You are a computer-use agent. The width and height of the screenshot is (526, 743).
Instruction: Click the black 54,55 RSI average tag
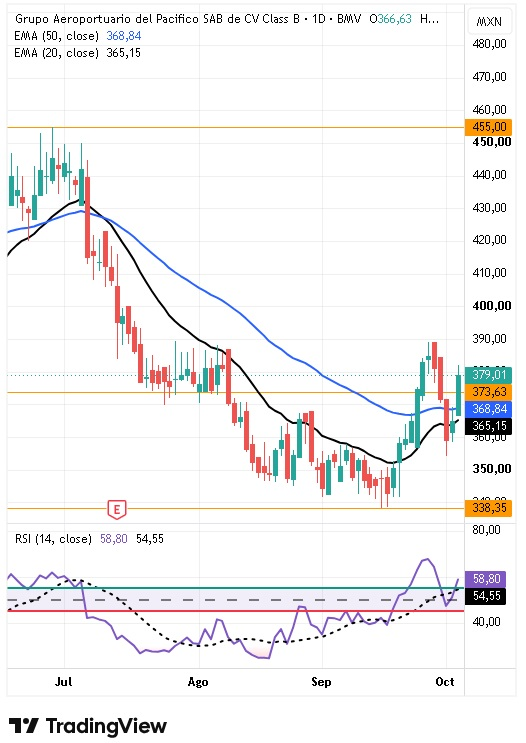(486, 596)
